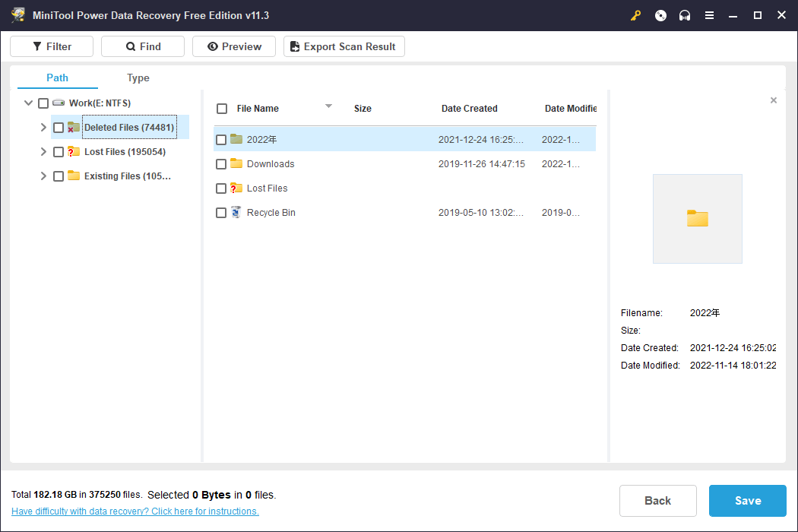798x532 pixels.
Task: Select the 2022年 folder checkbox
Action: tap(221, 139)
